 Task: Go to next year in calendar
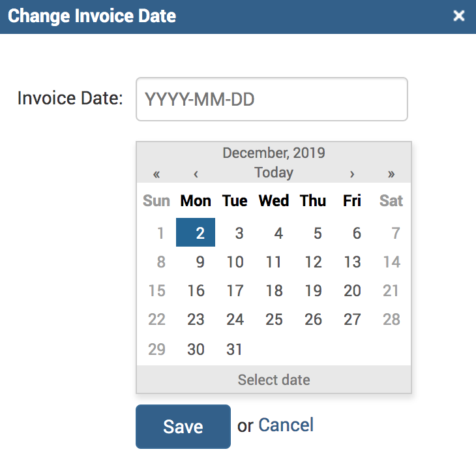coord(391,174)
